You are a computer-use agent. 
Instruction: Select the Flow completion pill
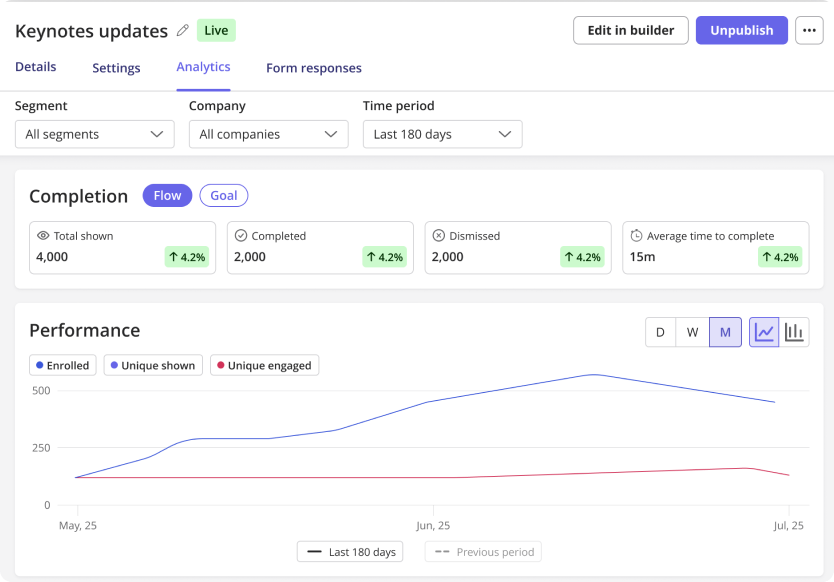click(x=167, y=196)
